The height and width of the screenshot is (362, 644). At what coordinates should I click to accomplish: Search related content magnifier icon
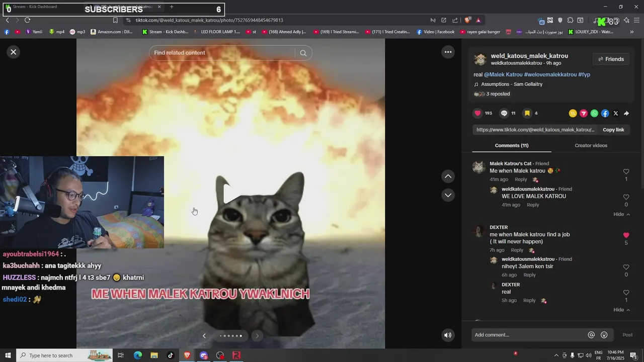[x=303, y=53]
